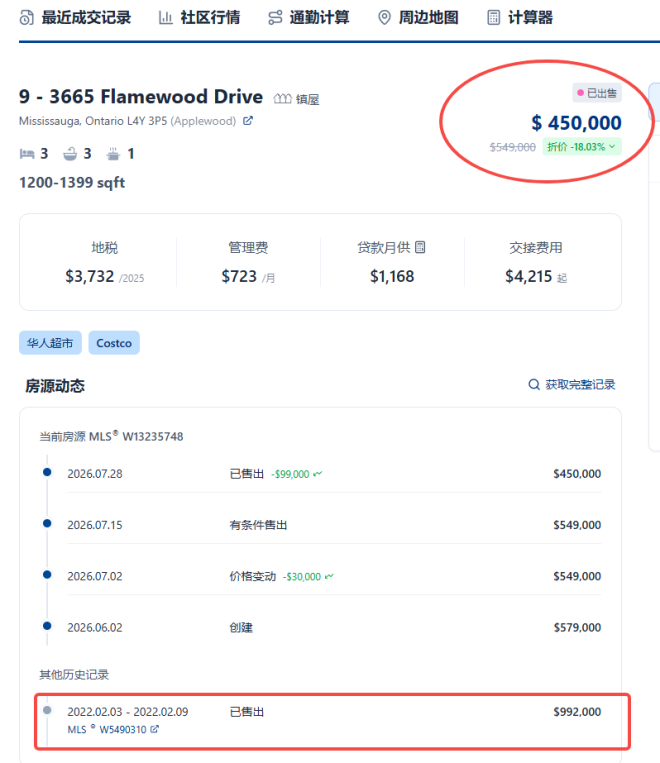The height and width of the screenshot is (763, 660).
Task: Click the 2026.06.02 创建 timeline dot
Action: [47, 626]
